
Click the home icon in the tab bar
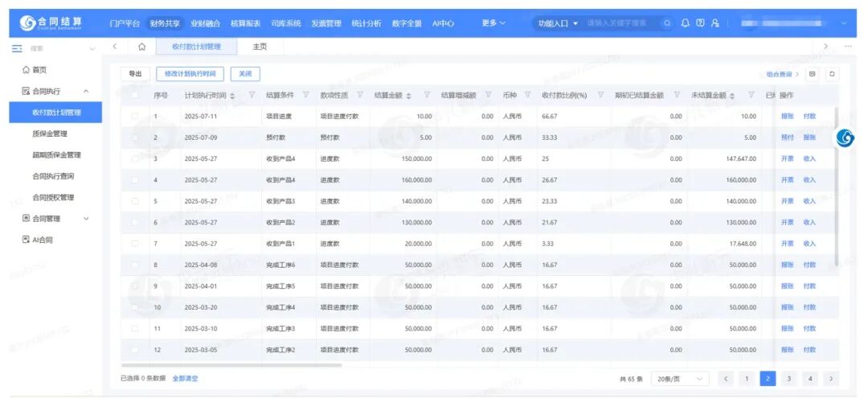pos(141,47)
